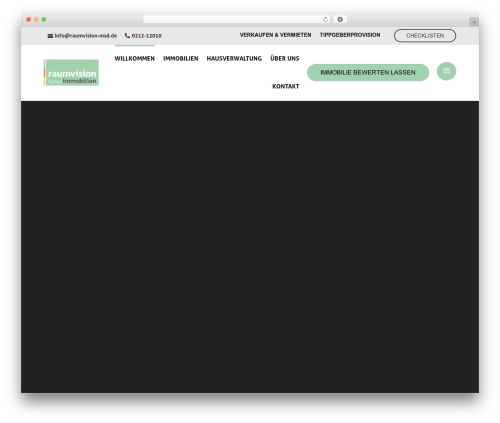Open the Willkommen menu item
Screen dimensions: 500x423
(x=135, y=58)
